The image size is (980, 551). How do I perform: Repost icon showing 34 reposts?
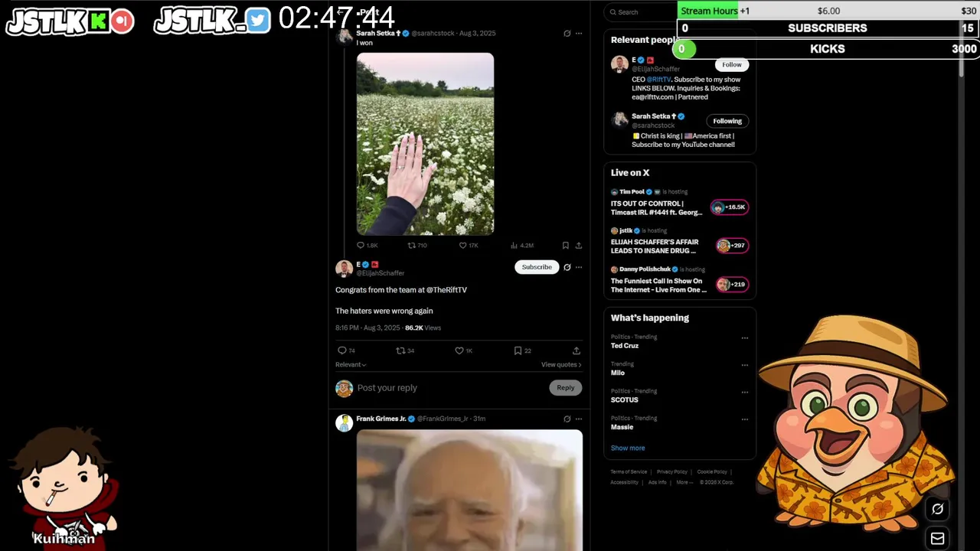405,350
